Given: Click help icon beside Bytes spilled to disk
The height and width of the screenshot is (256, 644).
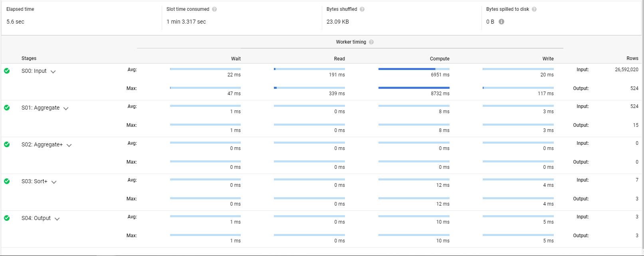Looking at the screenshot, I should pos(534,9).
